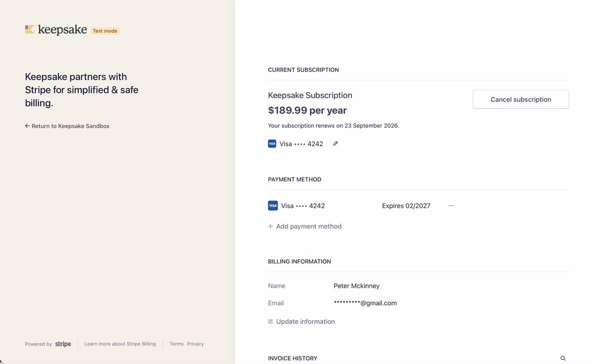
Task: Click the pencil icon beside subscription Visa card
Action: [335, 143]
